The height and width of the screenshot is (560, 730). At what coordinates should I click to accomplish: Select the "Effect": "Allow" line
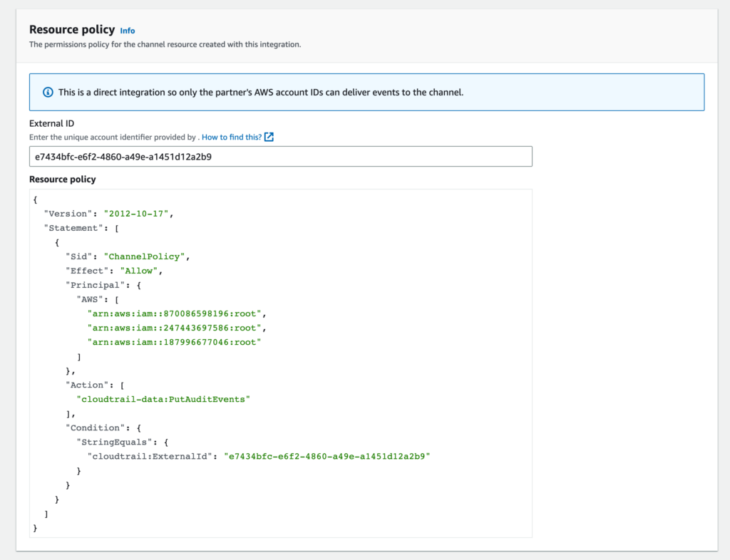click(x=114, y=271)
